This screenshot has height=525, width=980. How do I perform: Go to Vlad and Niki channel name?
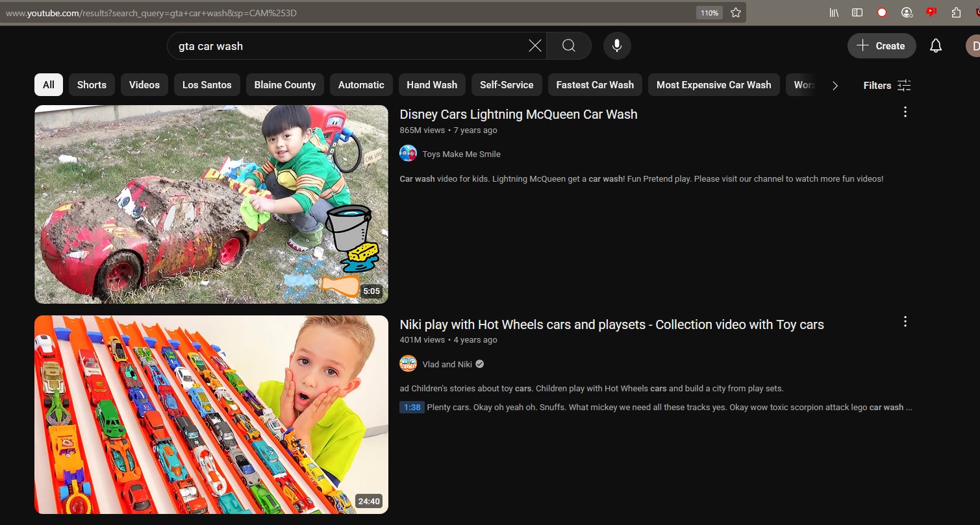point(447,364)
